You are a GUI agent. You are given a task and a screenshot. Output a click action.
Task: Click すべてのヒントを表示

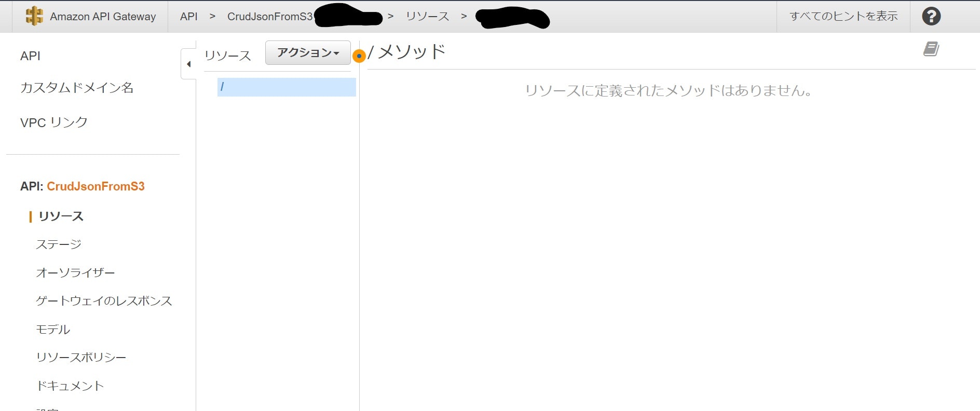point(843,16)
